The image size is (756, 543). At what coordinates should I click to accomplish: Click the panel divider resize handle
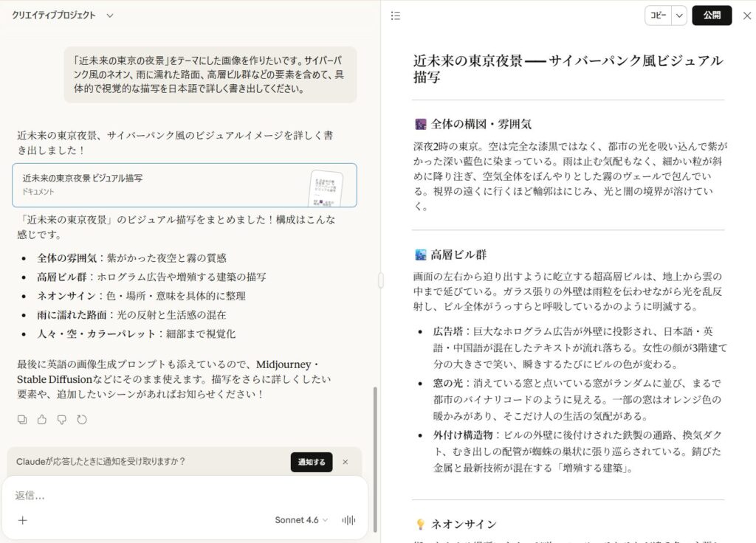[x=381, y=280]
